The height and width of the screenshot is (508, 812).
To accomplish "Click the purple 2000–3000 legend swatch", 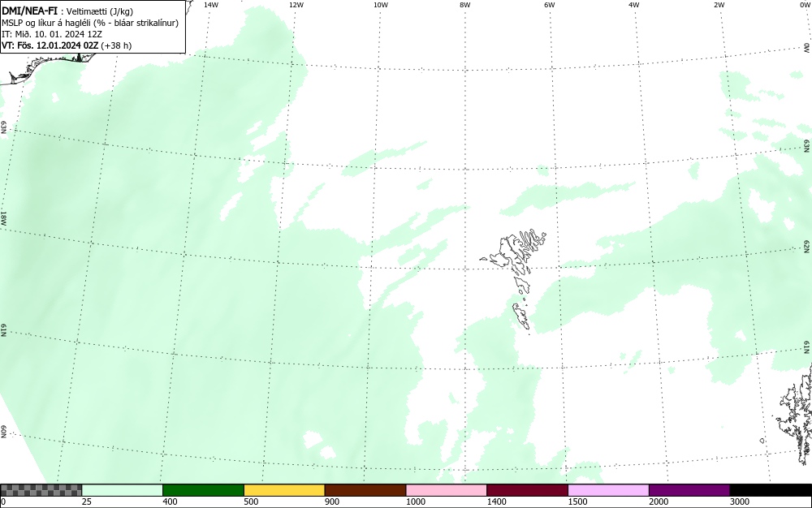I will [x=689, y=490].
